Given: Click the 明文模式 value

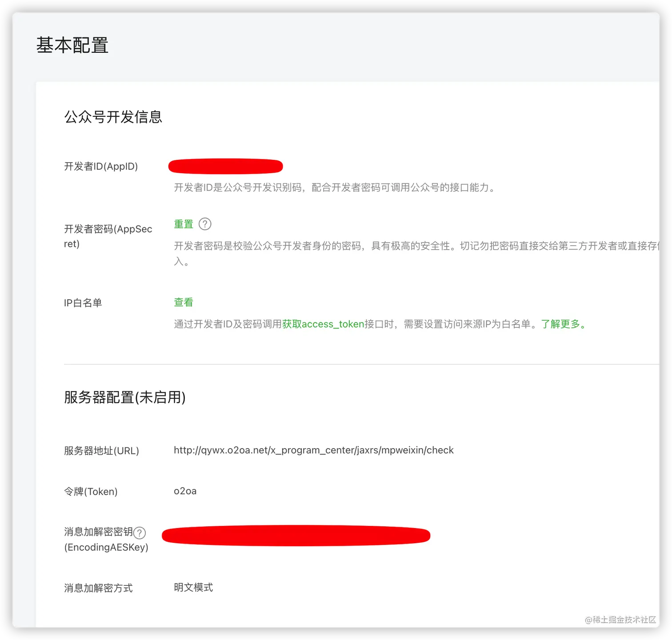Looking at the screenshot, I should tap(193, 587).
